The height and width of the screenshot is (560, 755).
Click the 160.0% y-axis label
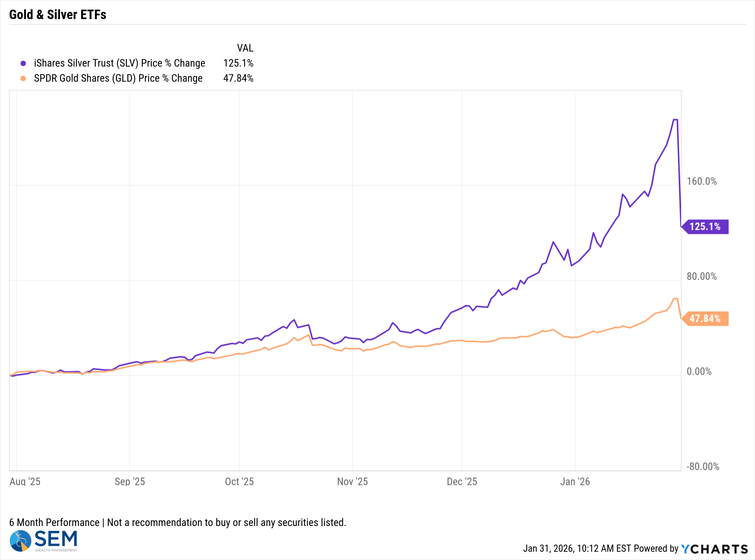[701, 182]
